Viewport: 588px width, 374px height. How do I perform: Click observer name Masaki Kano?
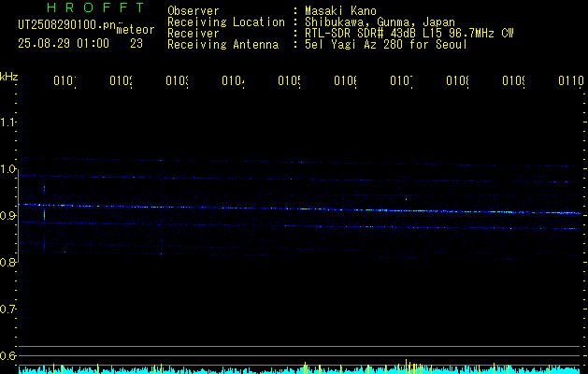tap(340, 11)
